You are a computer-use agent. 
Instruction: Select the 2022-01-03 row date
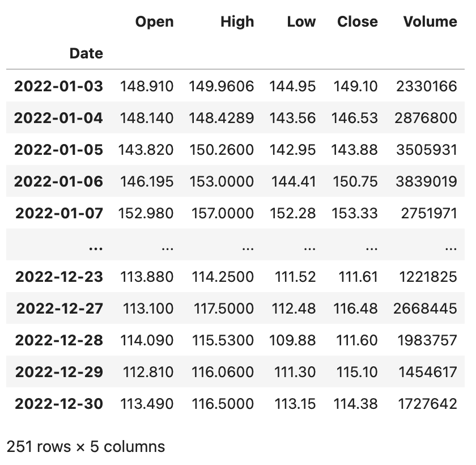[59, 86]
